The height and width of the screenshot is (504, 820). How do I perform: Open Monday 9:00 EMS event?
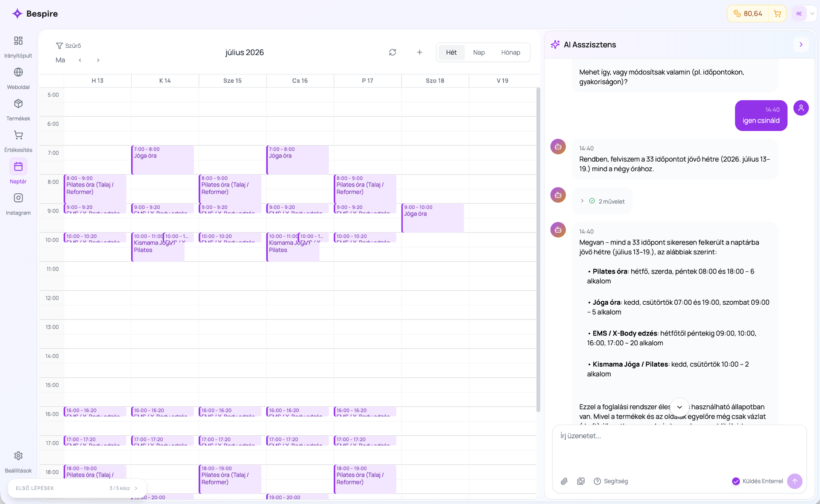[95, 208]
